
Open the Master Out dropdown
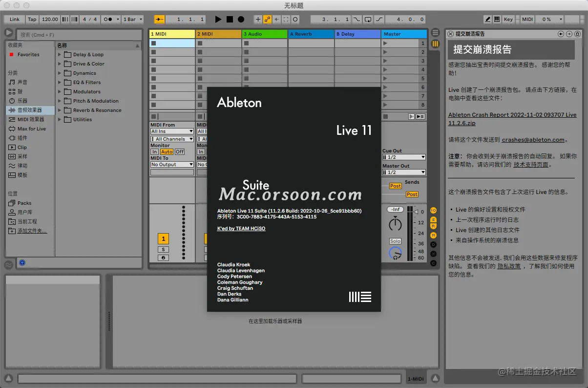[404, 172]
